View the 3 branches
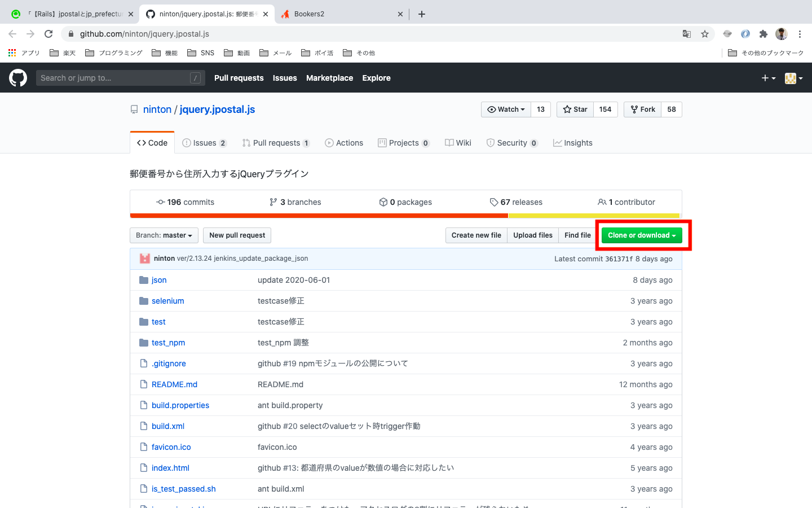 (x=295, y=202)
